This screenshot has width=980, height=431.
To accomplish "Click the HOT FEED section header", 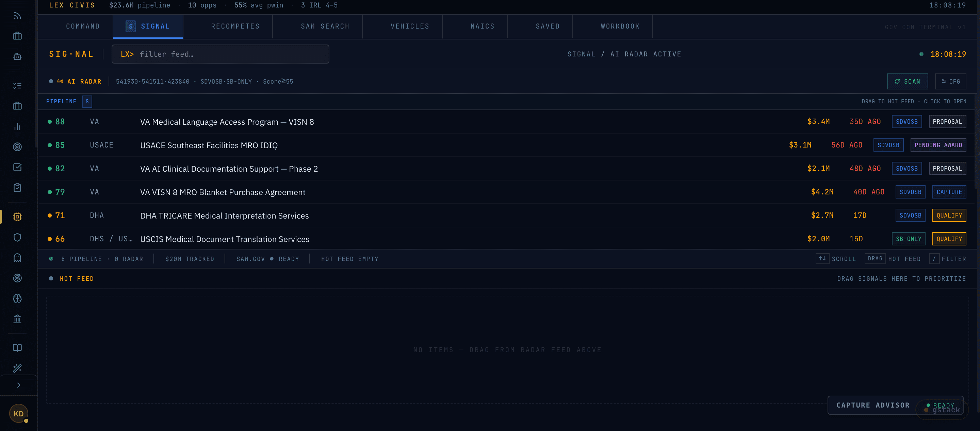I will click(77, 279).
